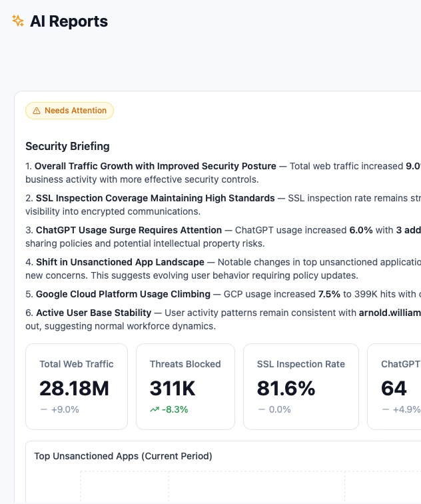
Task: Click the +9.0% change figure
Action: point(65,409)
